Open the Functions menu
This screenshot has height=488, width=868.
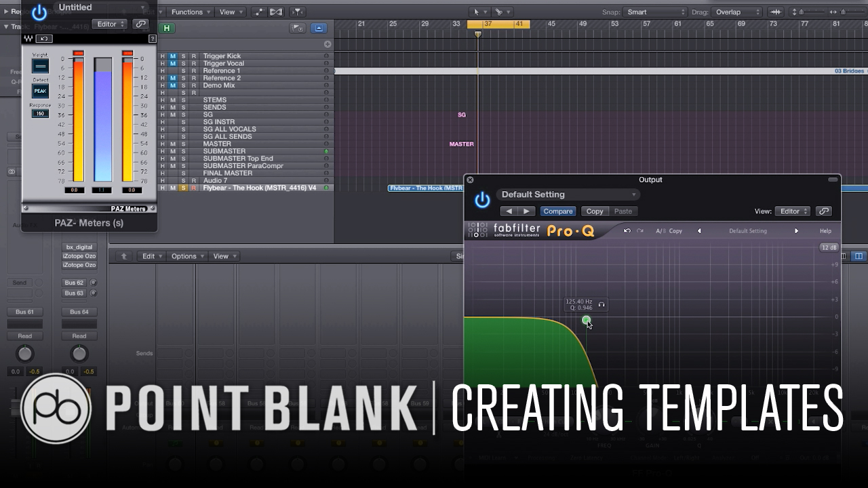[191, 12]
